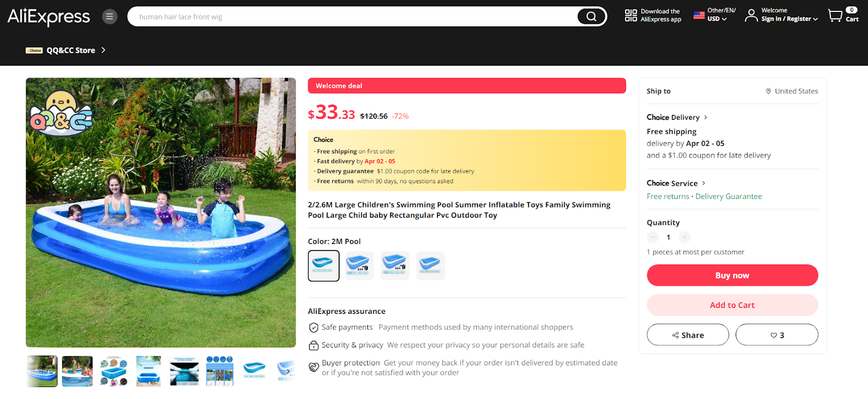Image resolution: width=868 pixels, height=399 pixels.
Task: Click the Buy now button
Action: pos(732,275)
